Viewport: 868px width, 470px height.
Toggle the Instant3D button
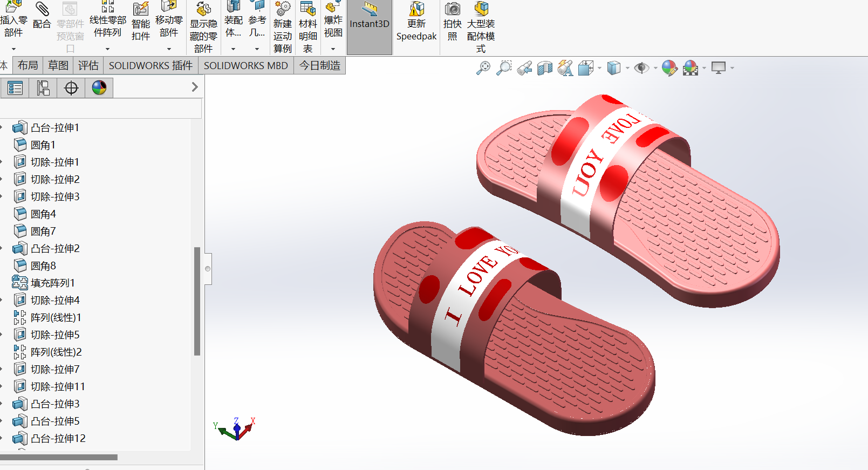click(370, 27)
